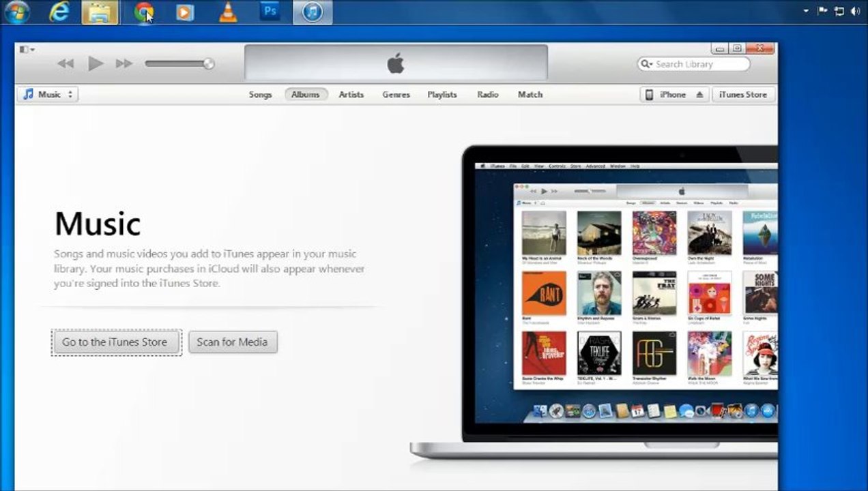The image size is (868, 491).
Task: Select the Match tab
Action: 530,95
